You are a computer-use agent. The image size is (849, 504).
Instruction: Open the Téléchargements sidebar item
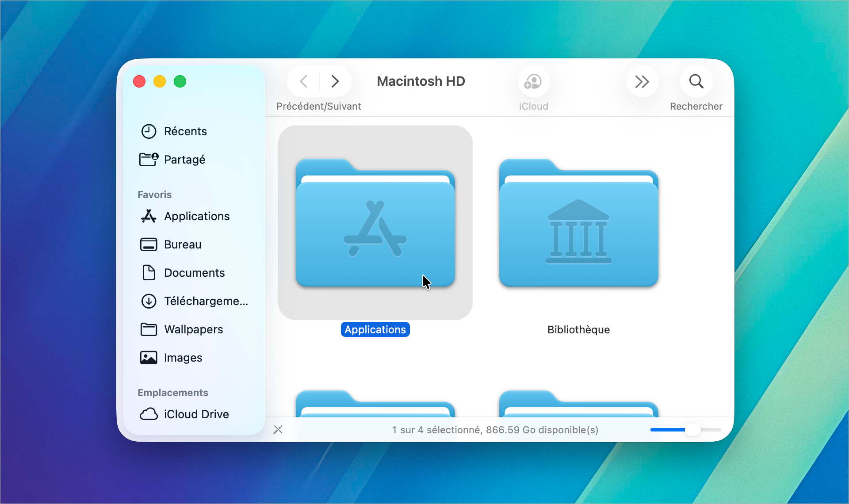[206, 301]
